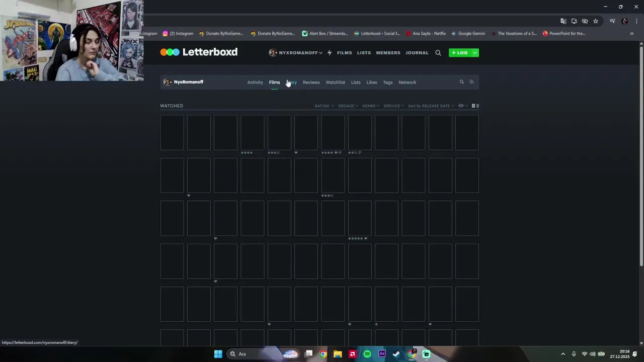Screen dimensions: 644x362
Task: Open the Sort by Release Date dropdown
Action: [431, 106]
